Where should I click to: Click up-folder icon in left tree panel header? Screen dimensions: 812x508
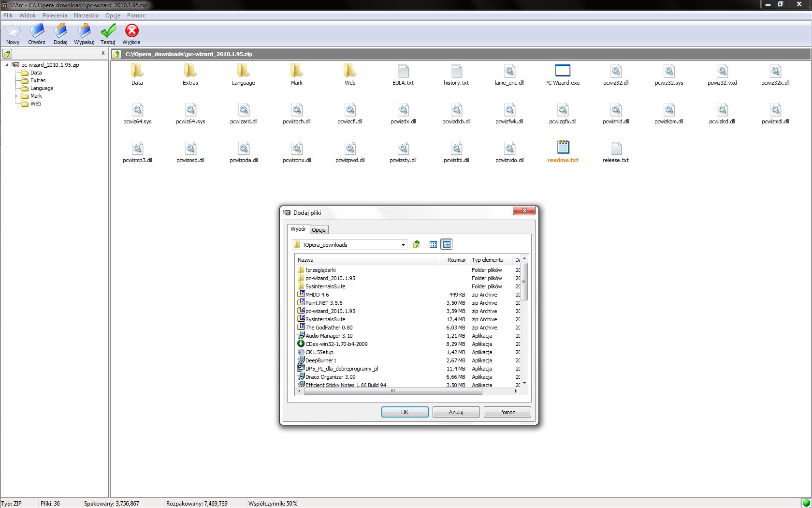[7, 54]
